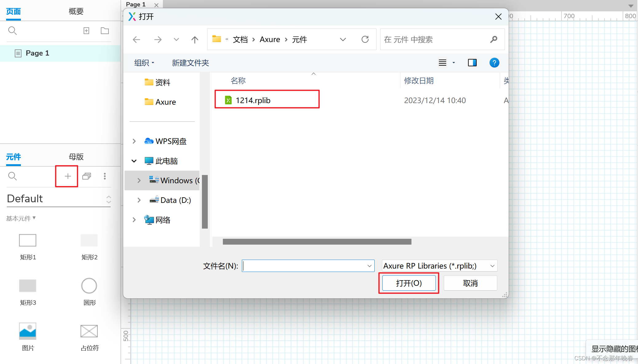Click the blue help question icon
The width and height of the screenshot is (638, 364).
pyautogui.click(x=494, y=63)
